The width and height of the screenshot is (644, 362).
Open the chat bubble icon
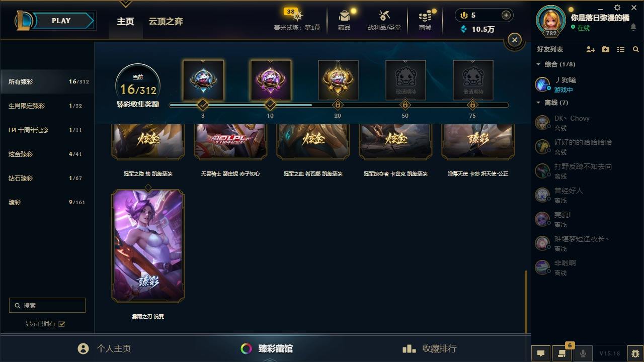[541, 353]
